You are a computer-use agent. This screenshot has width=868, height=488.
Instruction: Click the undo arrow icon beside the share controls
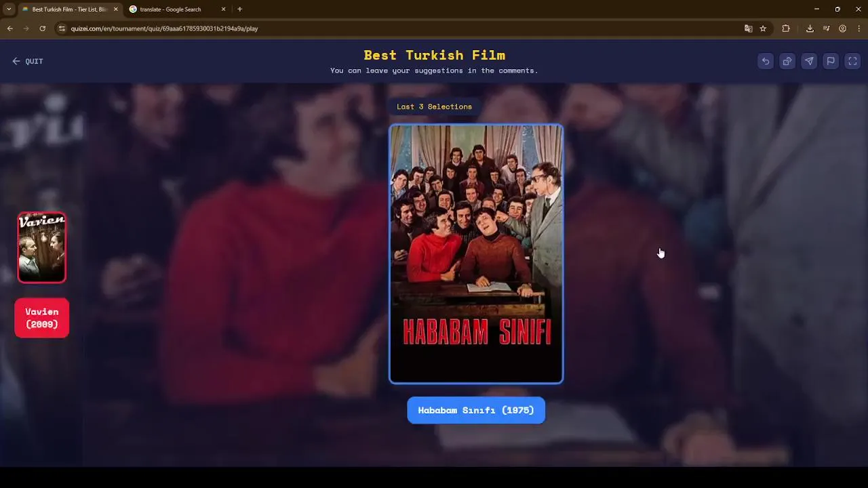point(766,61)
